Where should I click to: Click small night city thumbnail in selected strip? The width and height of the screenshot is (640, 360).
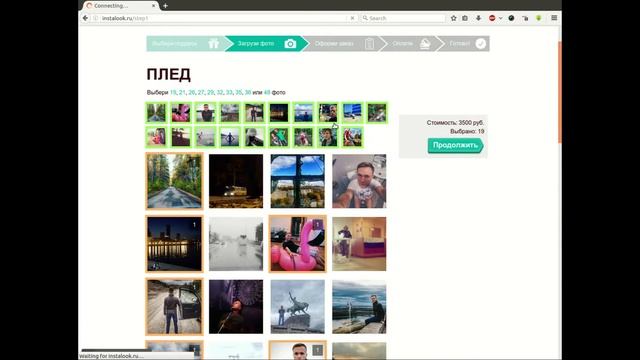[279, 113]
